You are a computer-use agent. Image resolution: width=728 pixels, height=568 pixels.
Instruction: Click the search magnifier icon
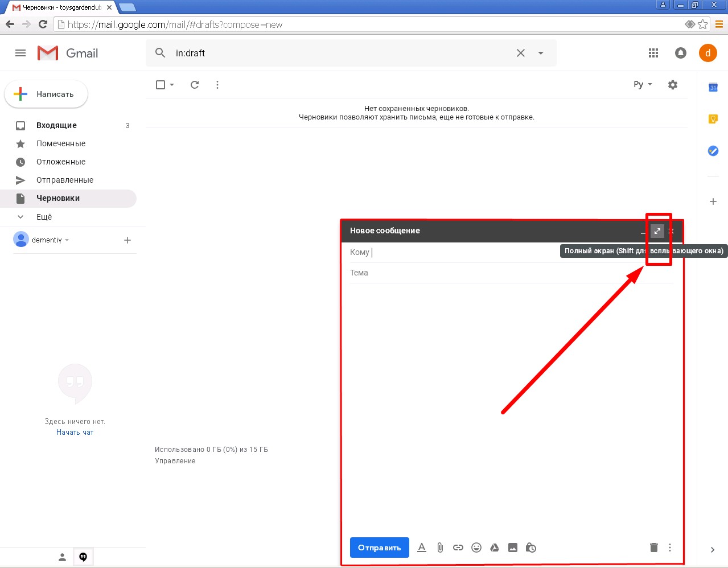coord(161,53)
